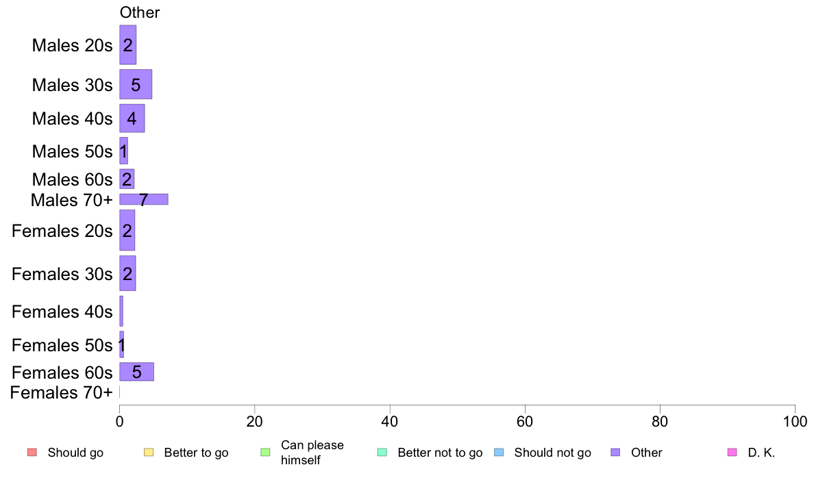This screenshot has height=504, width=814.
Task: Click the Other chart title
Action: 140,12
